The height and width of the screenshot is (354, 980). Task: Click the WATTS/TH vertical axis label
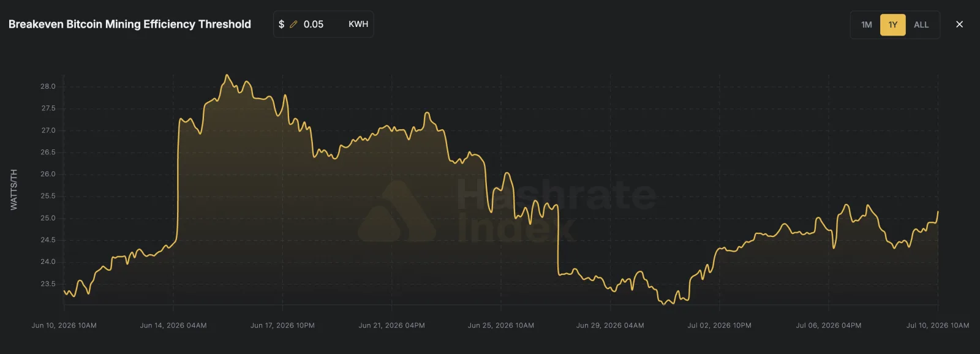pyautogui.click(x=14, y=190)
